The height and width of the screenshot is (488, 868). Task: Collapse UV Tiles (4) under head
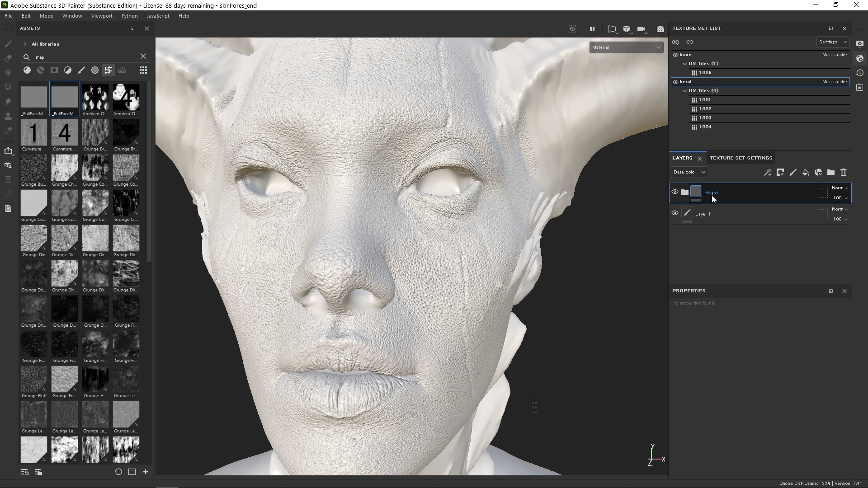tap(685, 90)
